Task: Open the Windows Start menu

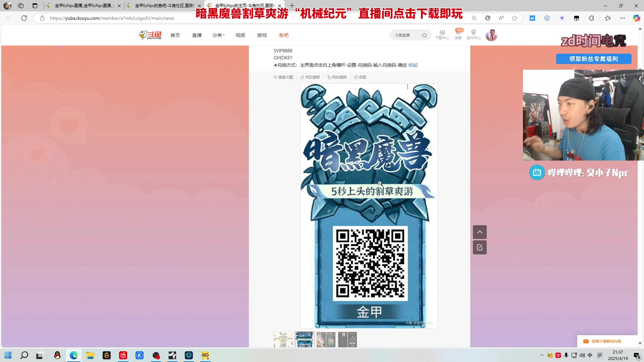Action: [x=8, y=355]
